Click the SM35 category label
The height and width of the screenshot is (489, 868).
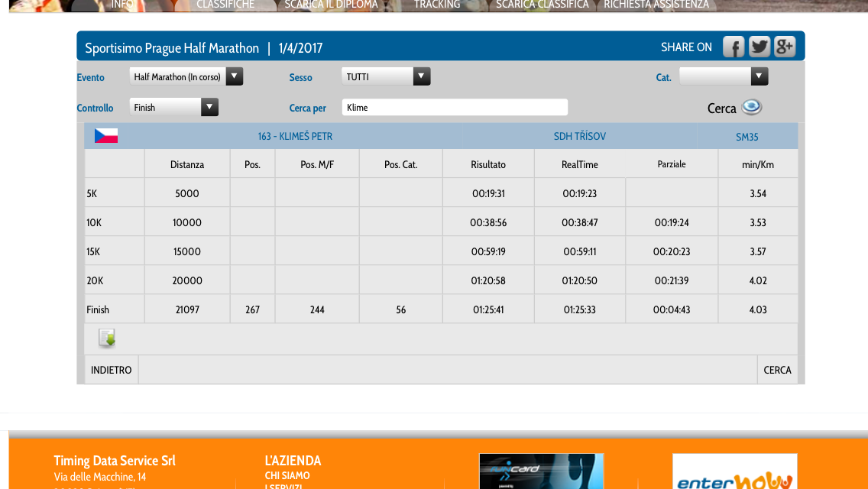tap(747, 137)
